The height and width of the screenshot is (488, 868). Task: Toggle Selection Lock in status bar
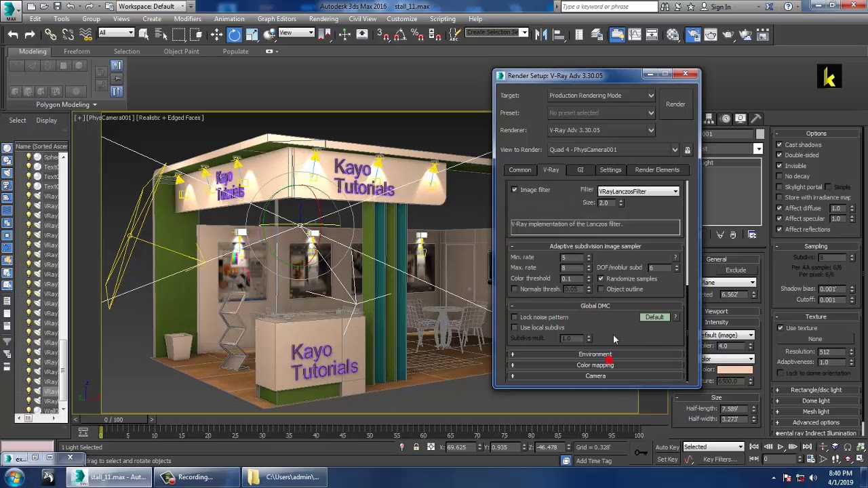(416, 447)
